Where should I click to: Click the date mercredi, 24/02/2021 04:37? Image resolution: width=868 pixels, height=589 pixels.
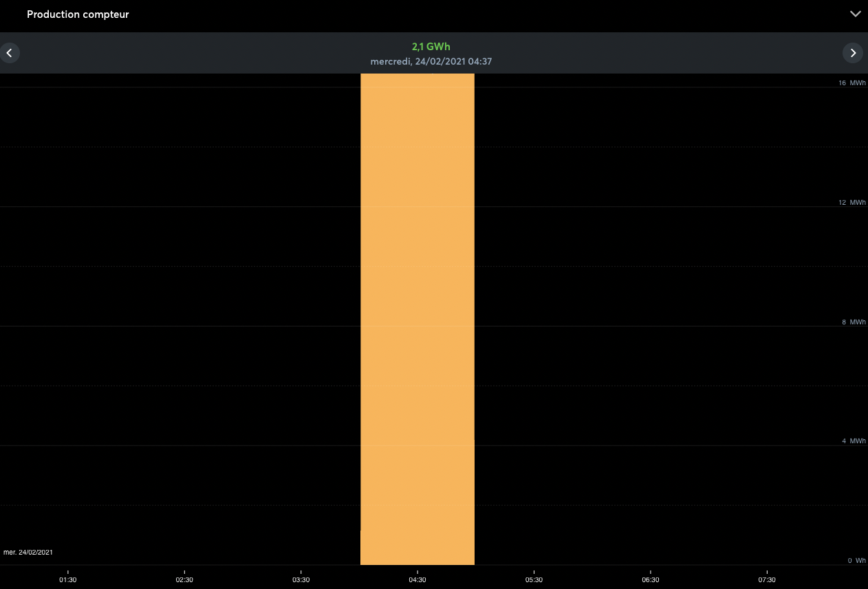[431, 61]
